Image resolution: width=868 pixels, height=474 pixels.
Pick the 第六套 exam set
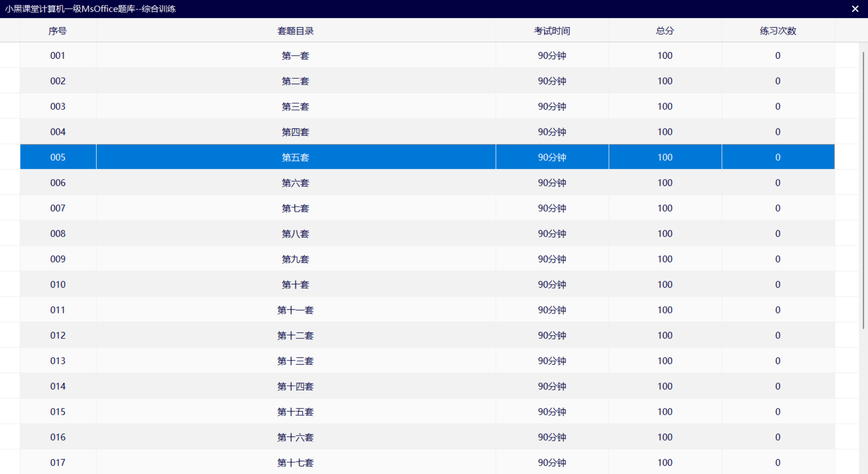295,183
